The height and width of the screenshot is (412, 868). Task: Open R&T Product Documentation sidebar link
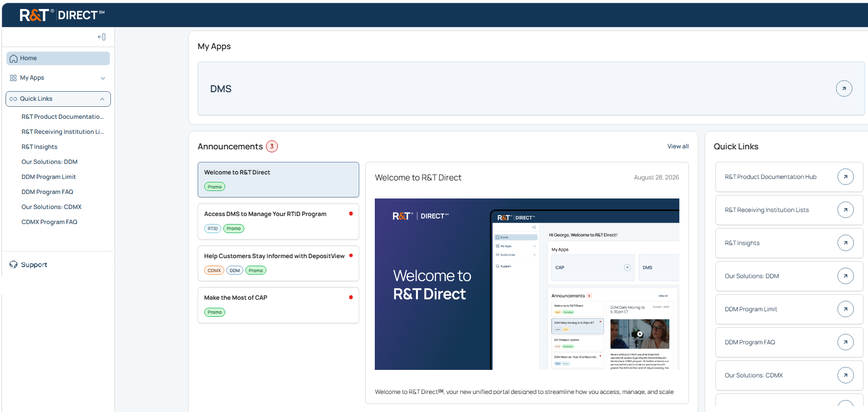[63, 117]
